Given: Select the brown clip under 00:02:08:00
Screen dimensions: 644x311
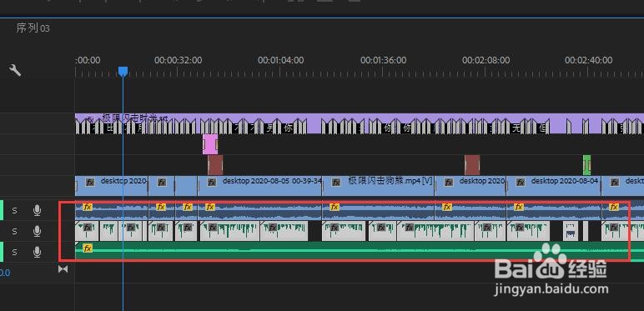Looking at the screenshot, I should [x=472, y=165].
